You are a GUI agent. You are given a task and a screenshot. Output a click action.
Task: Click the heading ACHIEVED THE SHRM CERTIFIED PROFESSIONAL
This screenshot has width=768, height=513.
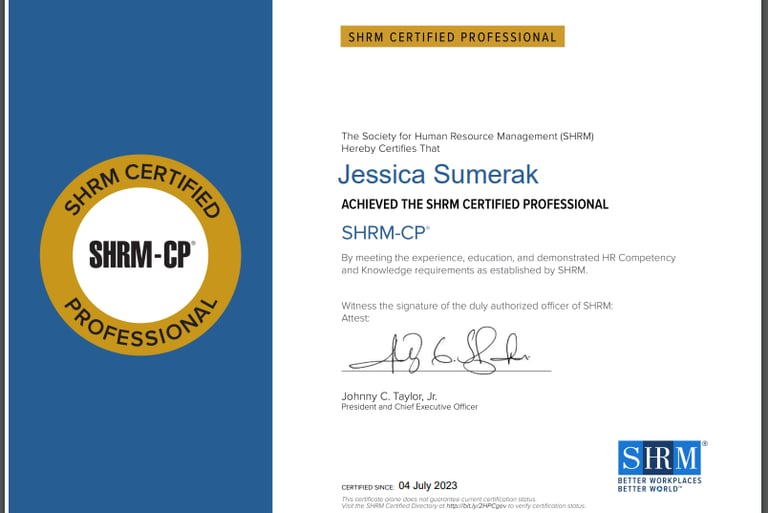[x=475, y=204]
